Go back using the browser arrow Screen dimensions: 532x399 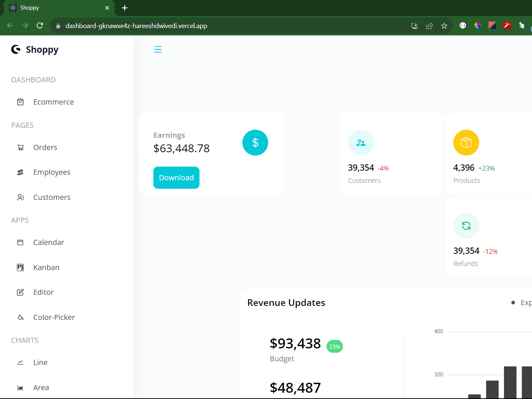click(x=10, y=25)
